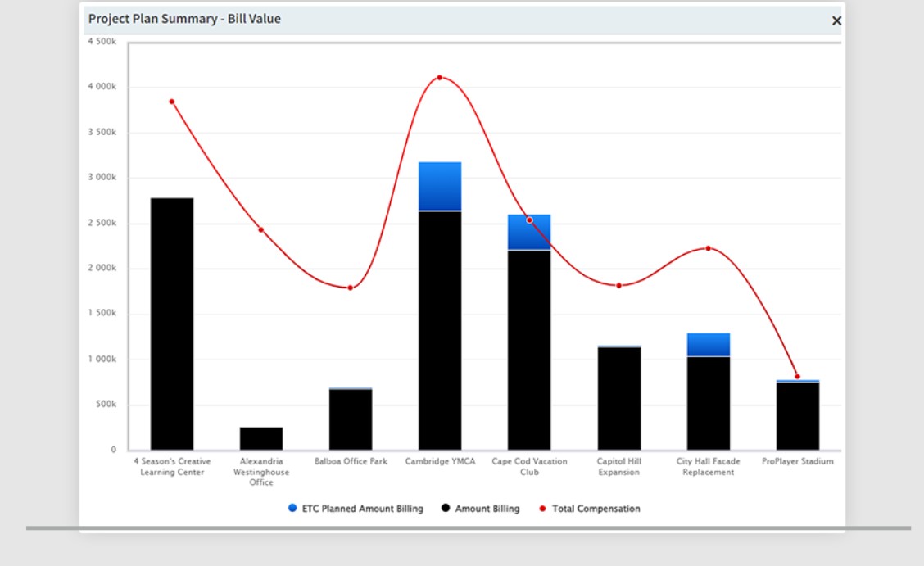Screen dimensions: 924x566
Task: Click the Alexandria Westinghouse Office black bar
Action: (x=261, y=439)
